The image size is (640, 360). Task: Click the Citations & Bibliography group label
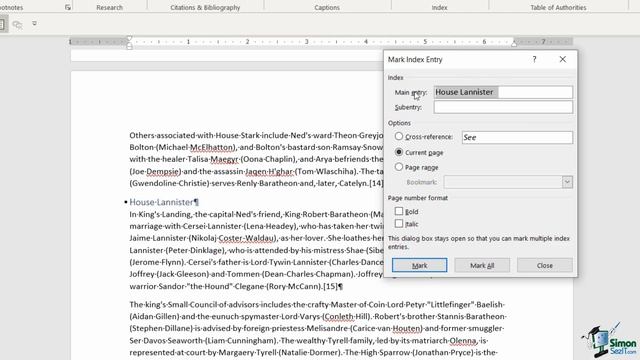click(x=205, y=7)
